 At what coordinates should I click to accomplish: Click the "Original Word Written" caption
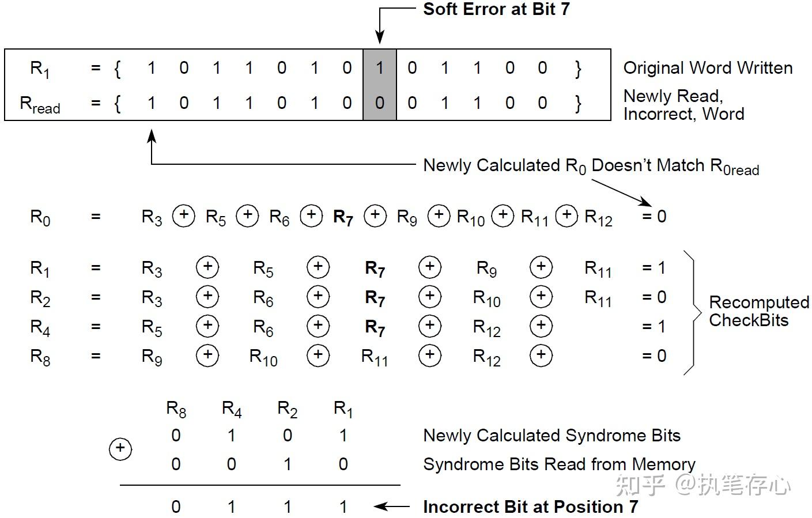tap(708, 68)
